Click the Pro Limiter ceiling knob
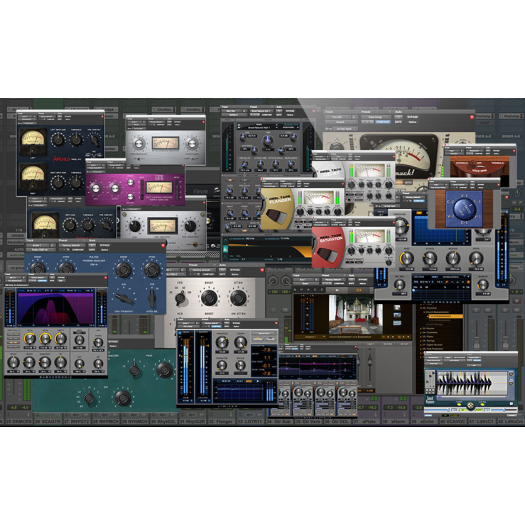Screen dimensions: 525x525 pos(240,342)
